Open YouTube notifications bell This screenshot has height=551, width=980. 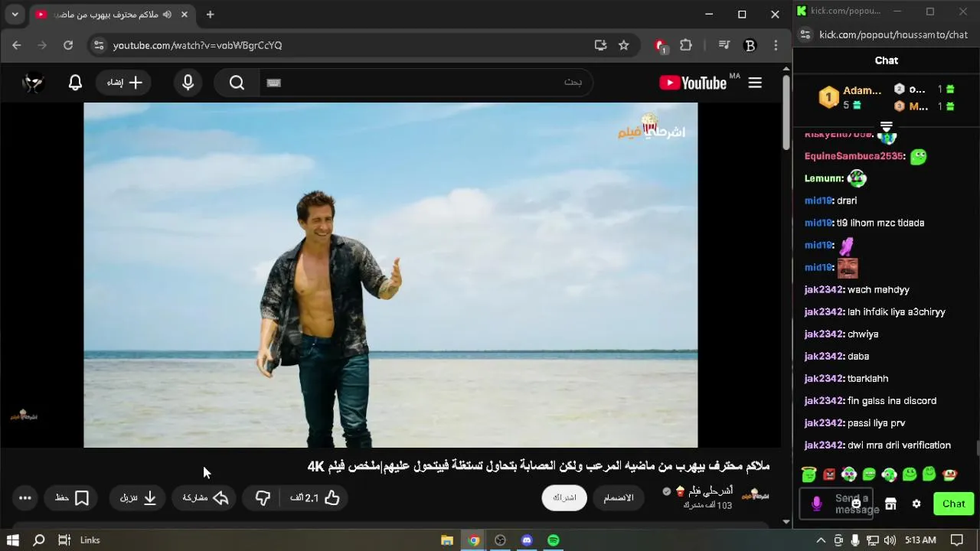75,83
